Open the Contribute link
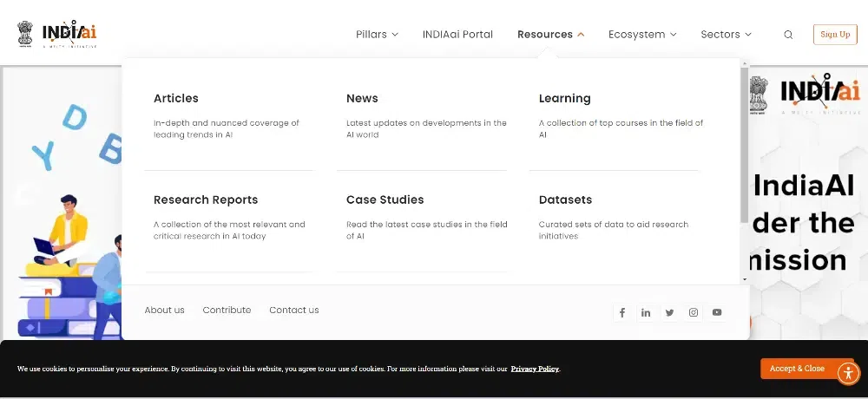 [227, 310]
